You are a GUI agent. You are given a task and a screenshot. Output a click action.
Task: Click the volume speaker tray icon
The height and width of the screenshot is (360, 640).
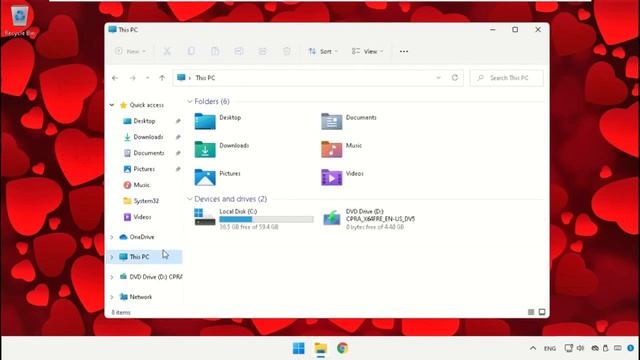pos(580,348)
